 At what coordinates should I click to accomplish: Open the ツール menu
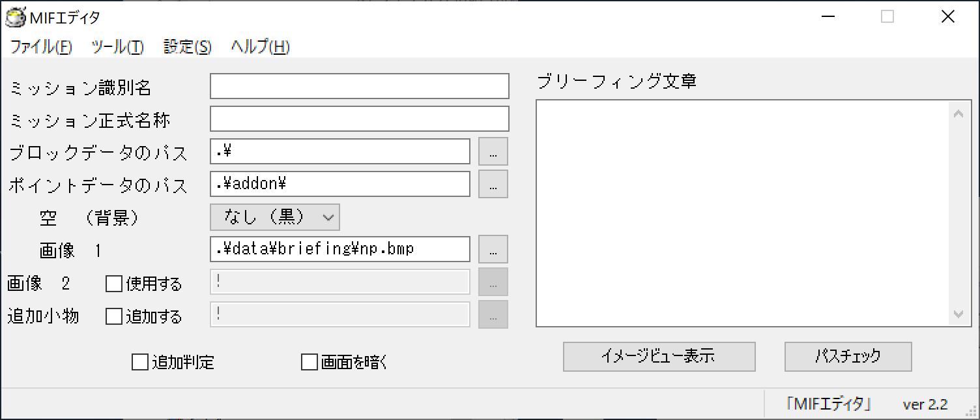pyautogui.click(x=117, y=47)
